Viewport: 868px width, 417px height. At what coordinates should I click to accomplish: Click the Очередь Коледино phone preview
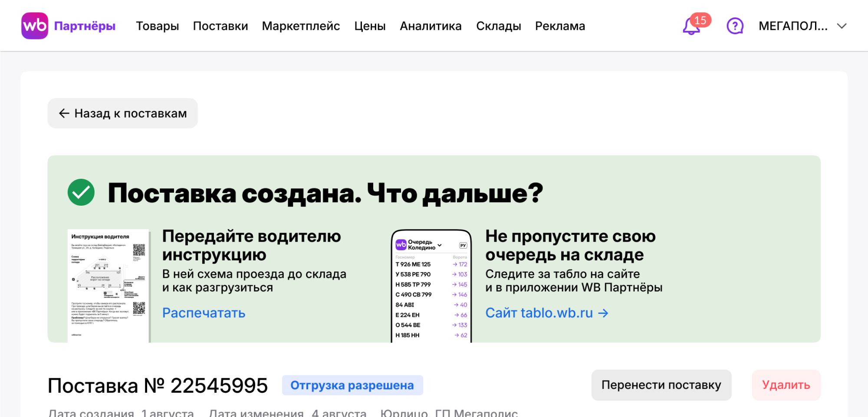431,286
